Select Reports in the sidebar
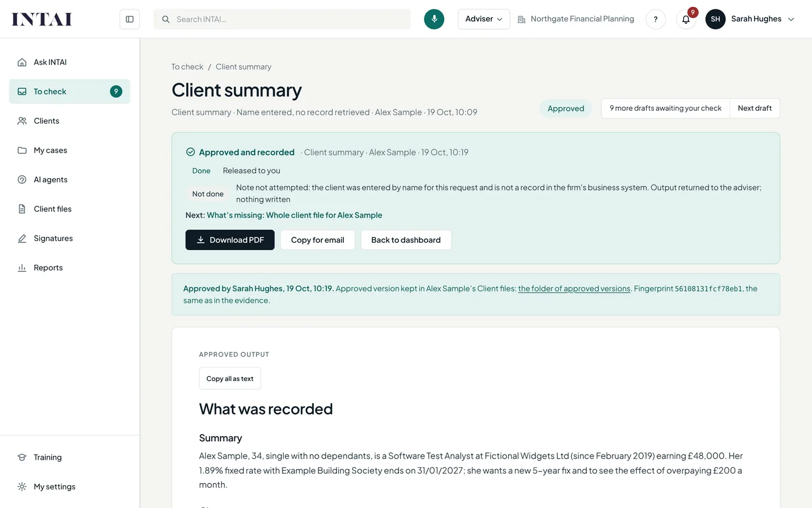The image size is (812, 508). click(x=70, y=268)
